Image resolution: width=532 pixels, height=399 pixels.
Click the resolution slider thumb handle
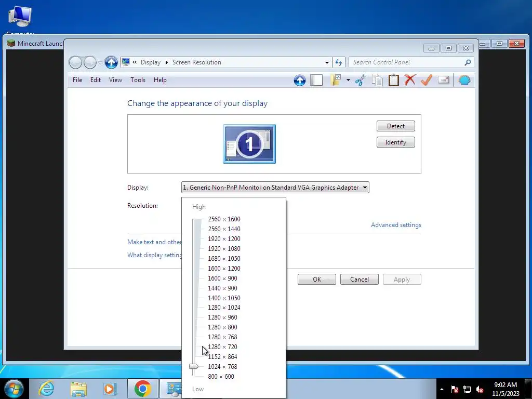pyautogui.click(x=194, y=366)
